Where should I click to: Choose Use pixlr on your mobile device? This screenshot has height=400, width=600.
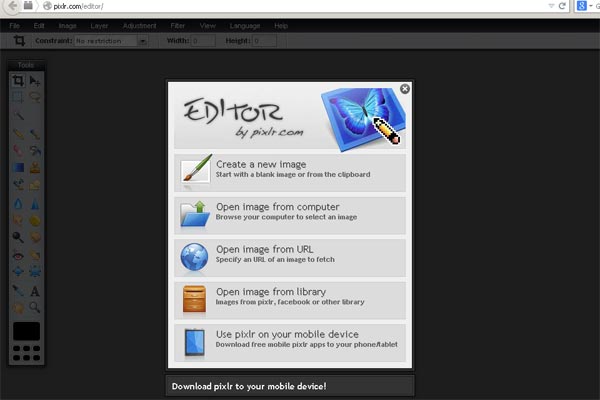pos(290,343)
